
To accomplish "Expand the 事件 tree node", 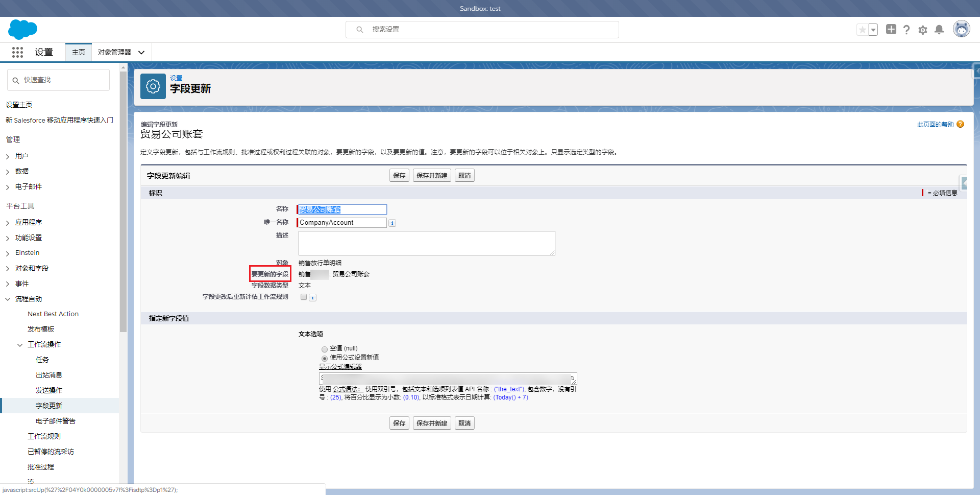I will pyautogui.click(x=8, y=284).
